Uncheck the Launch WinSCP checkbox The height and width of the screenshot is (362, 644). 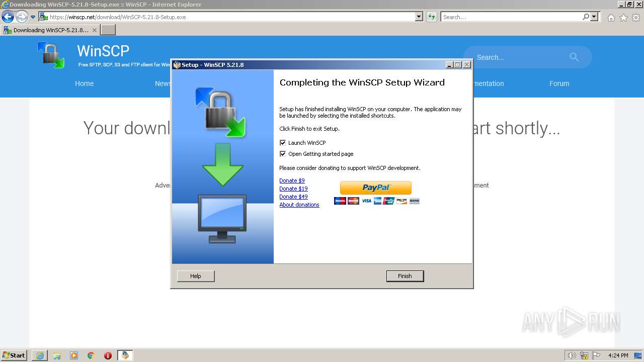[283, 143]
